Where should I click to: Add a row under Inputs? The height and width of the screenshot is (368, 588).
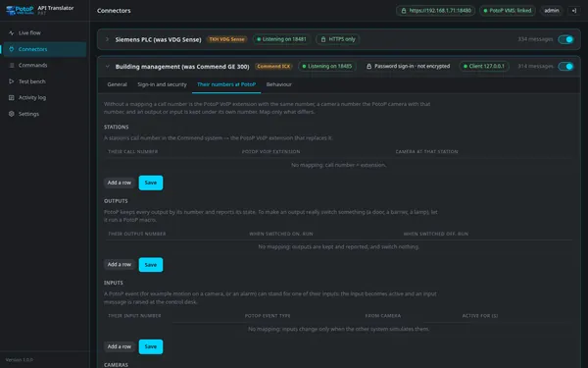[120, 346]
